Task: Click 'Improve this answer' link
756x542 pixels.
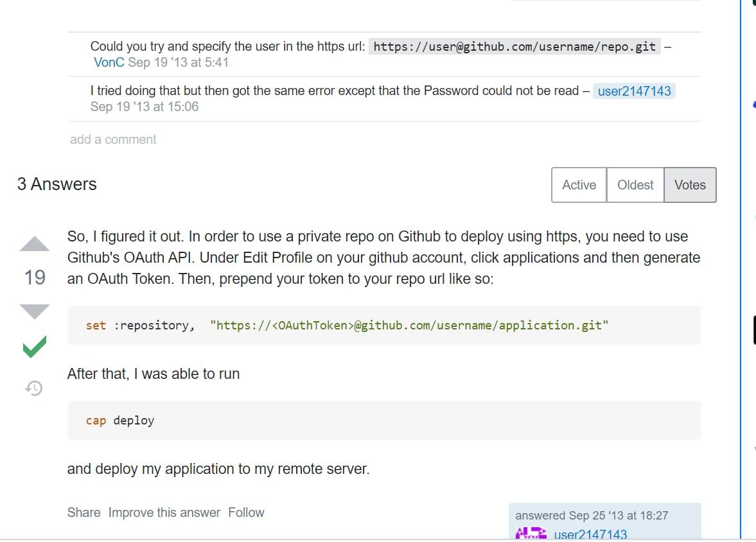Action: coord(164,512)
